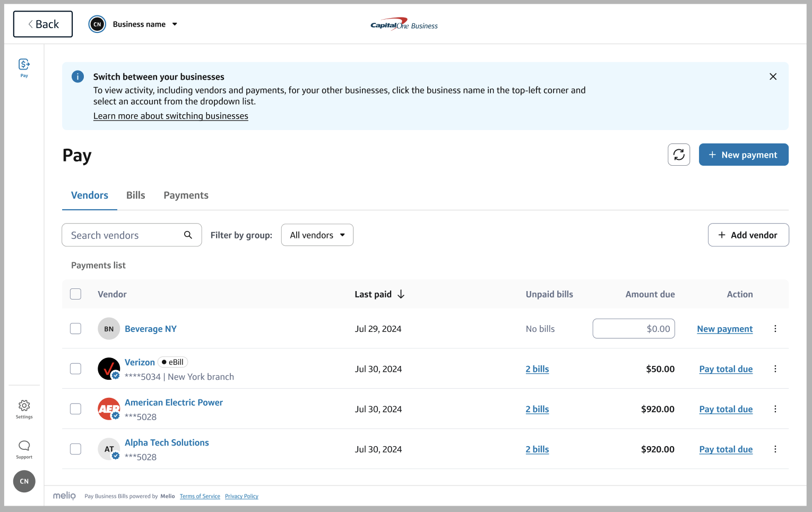
Task: Dismiss the switch businesses info banner
Action: coord(773,76)
